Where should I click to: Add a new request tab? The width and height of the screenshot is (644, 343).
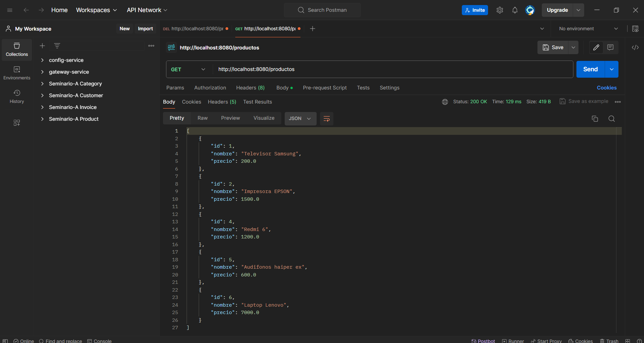point(313,29)
